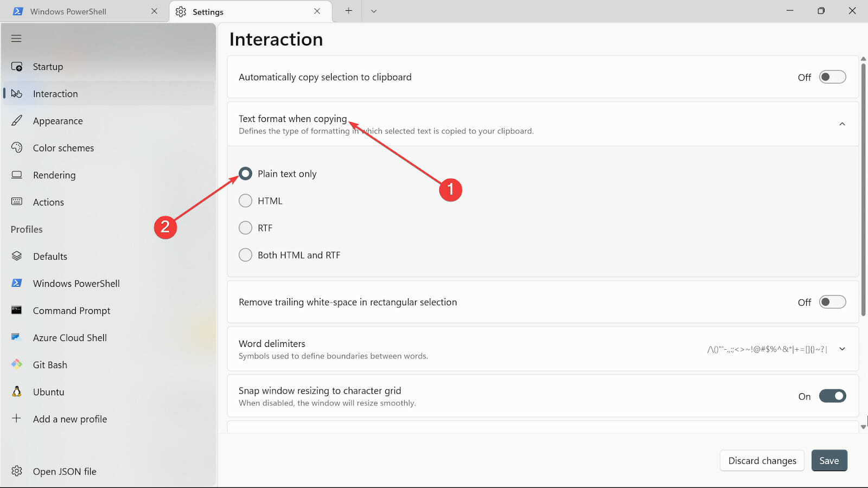Image resolution: width=868 pixels, height=488 pixels.
Task: Open the Color schemes settings page
Action: coord(108,148)
